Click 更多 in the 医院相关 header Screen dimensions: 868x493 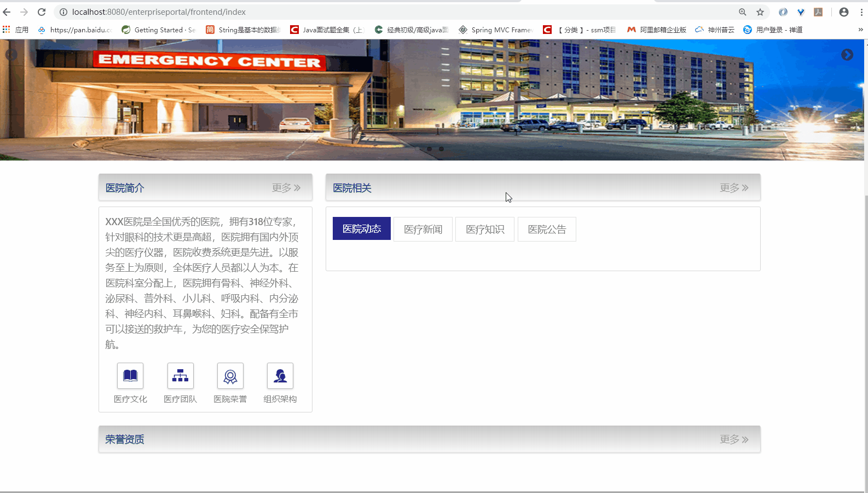(734, 188)
